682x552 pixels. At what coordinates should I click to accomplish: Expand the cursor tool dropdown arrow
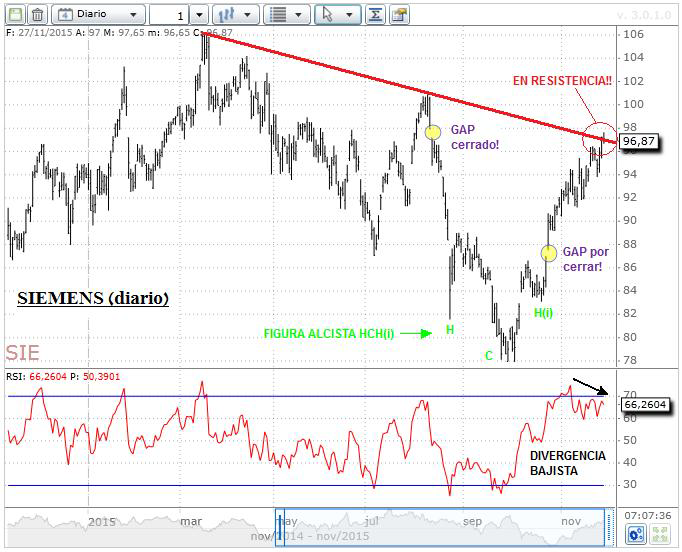point(349,15)
